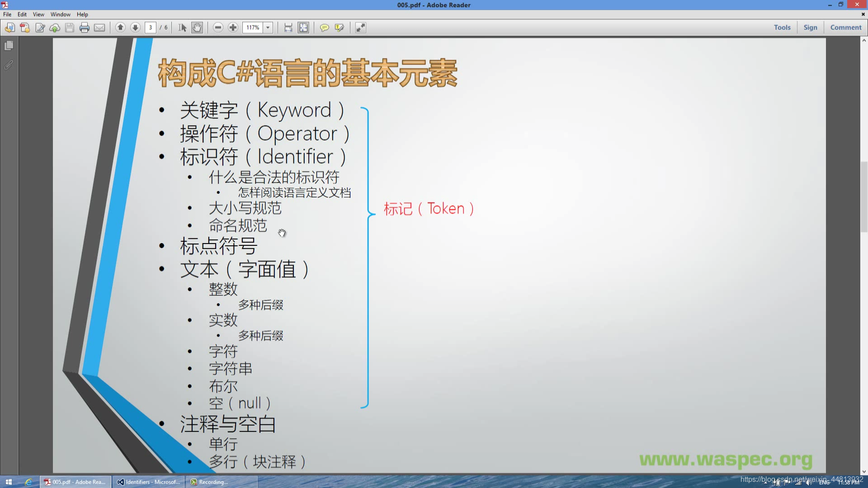Click the Sign button in top toolbar

click(x=810, y=28)
